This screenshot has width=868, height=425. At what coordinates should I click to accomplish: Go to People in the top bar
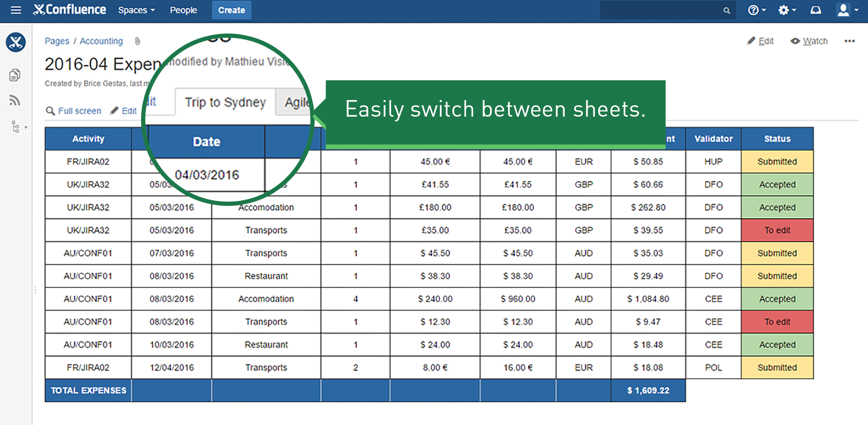click(x=184, y=10)
